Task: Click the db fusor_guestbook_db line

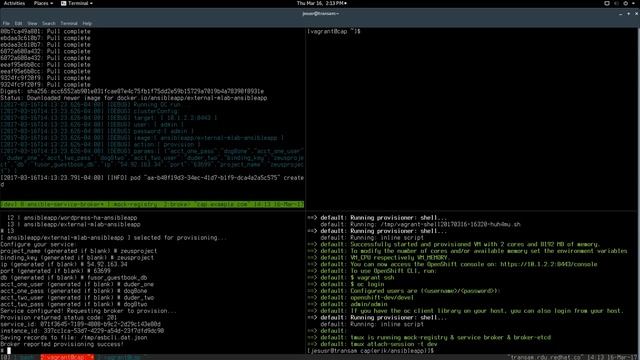Action: click(x=74, y=278)
